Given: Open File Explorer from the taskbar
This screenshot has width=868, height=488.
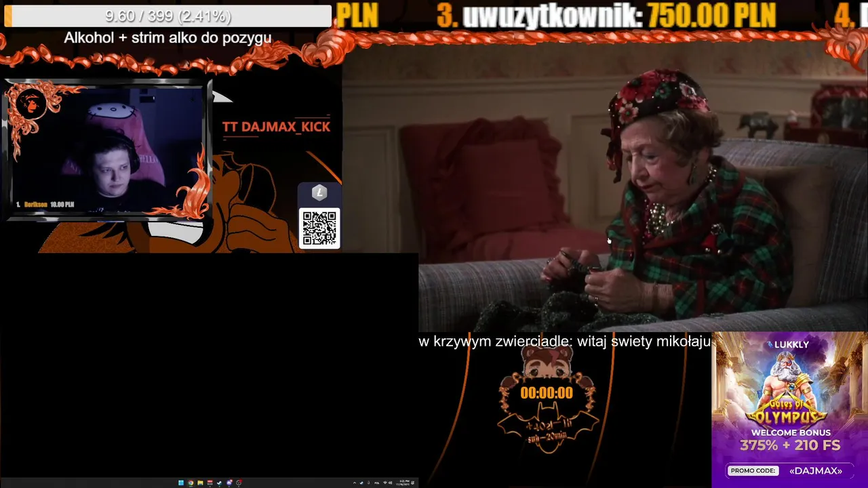Looking at the screenshot, I should click(x=200, y=483).
